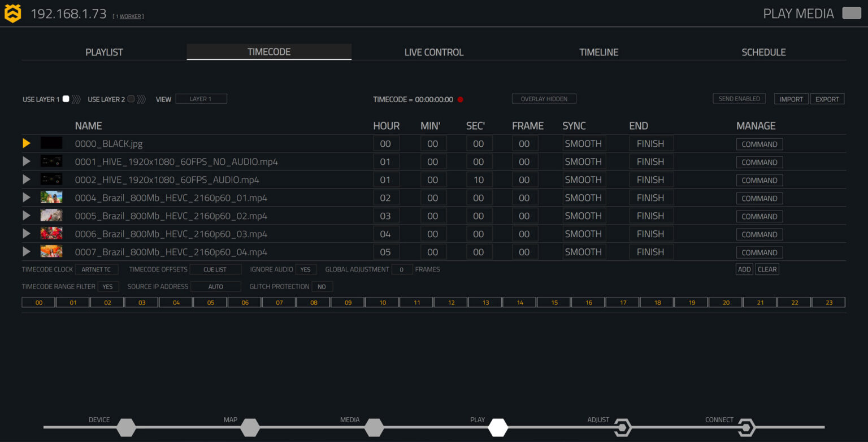The image size is (868, 442).
Task: Open the VIEW layer selector
Action: pyautogui.click(x=201, y=98)
